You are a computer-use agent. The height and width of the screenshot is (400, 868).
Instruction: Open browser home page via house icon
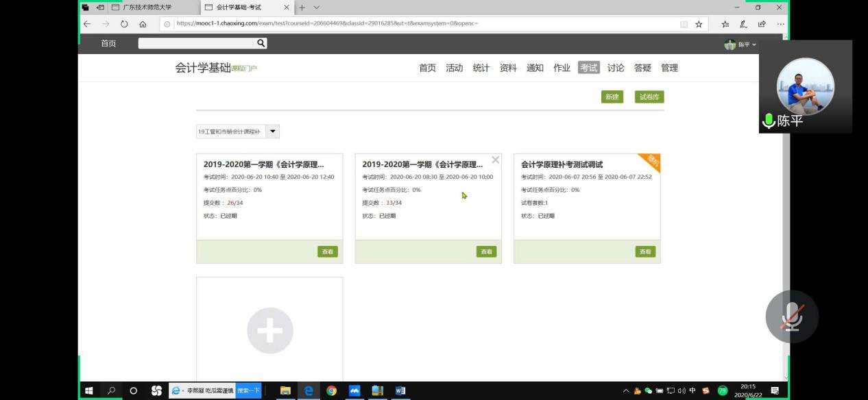click(143, 24)
